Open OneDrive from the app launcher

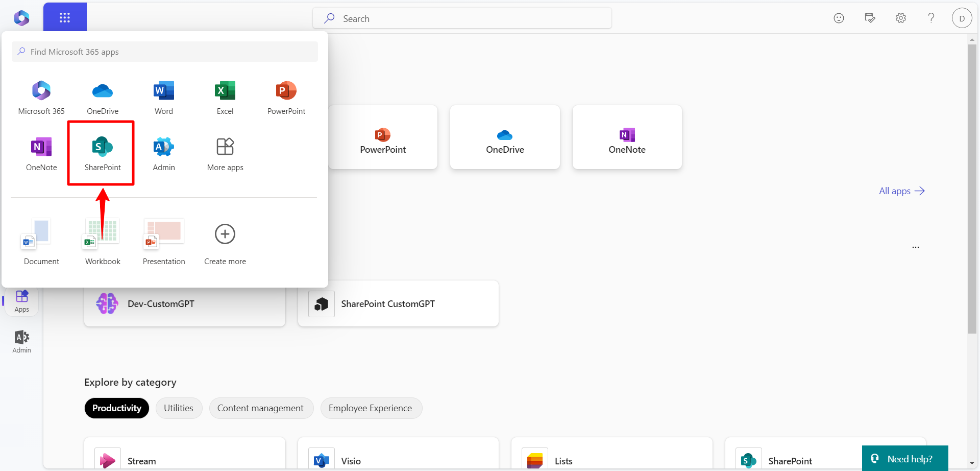[x=103, y=98]
